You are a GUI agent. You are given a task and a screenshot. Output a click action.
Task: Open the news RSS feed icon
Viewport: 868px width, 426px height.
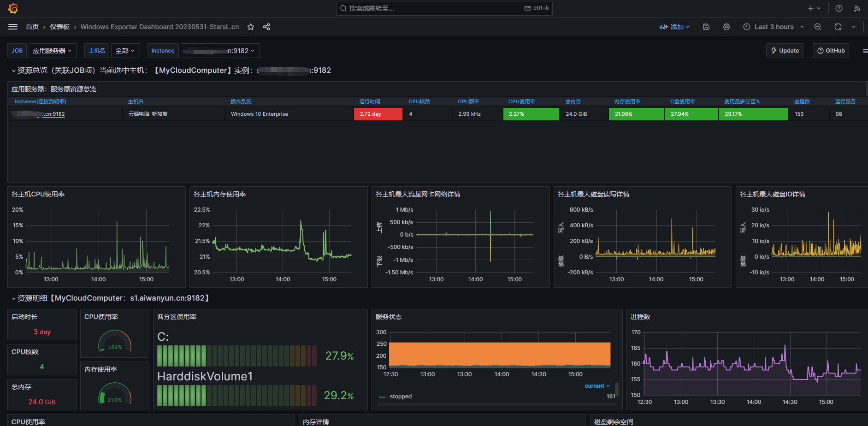857,8
